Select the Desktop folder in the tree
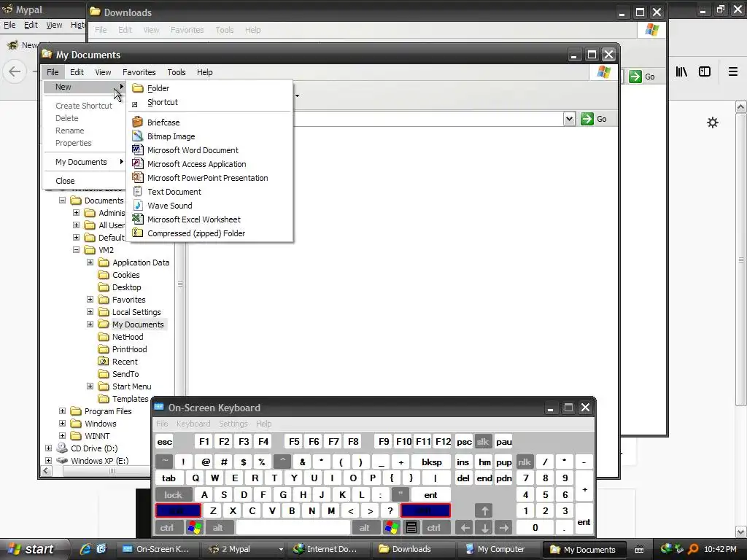This screenshot has width=747, height=560. tap(127, 287)
